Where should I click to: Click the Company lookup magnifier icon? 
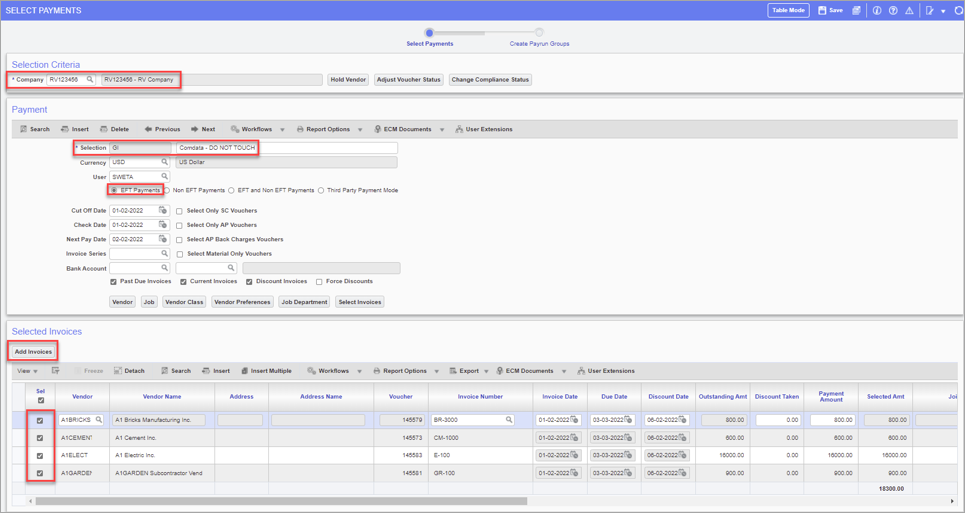coord(90,79)
